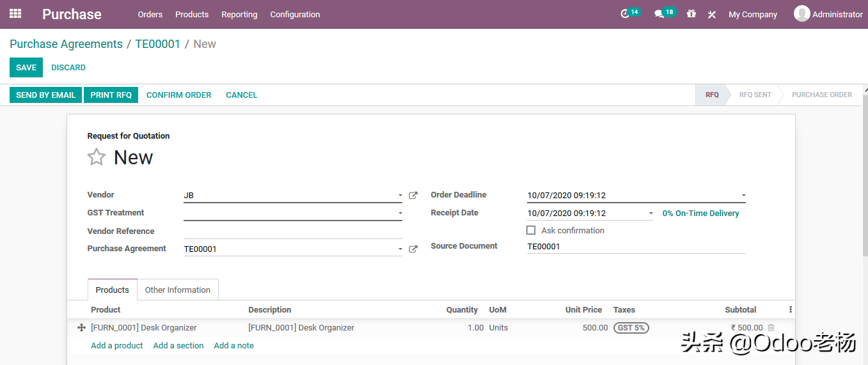Click the developer tools wrench icon
868x365 pixels.
click(x=711, y=14)
